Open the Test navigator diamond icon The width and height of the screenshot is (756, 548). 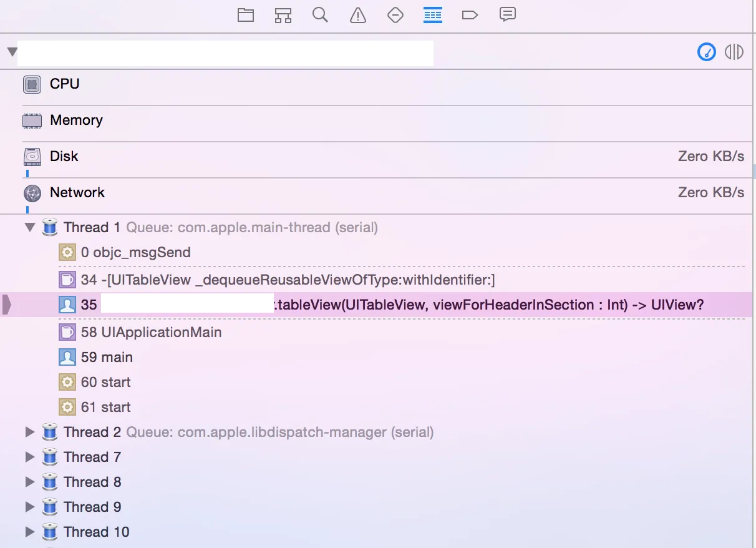click(x=395, y=15)
